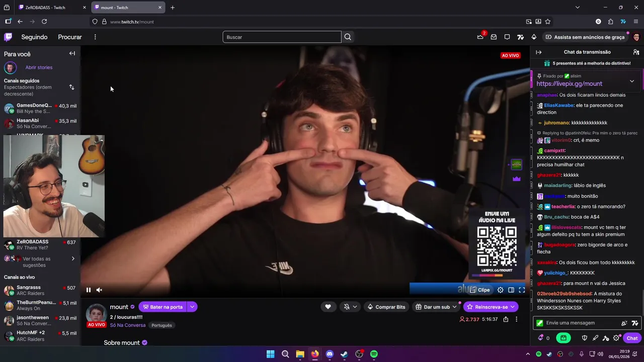Open 7TV icon in Twitch top bar
Image resolution: width=644 pixels, height=362 pixels.
(x=521, y=37)
